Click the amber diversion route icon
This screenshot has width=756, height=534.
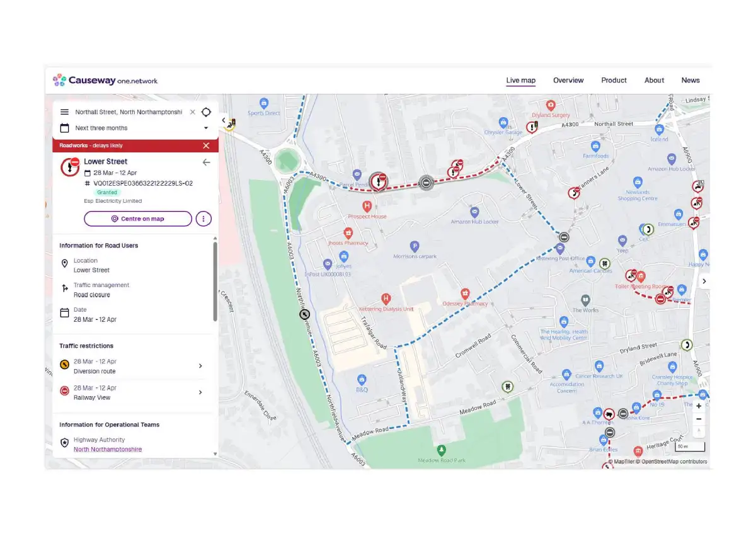(64, 364)
